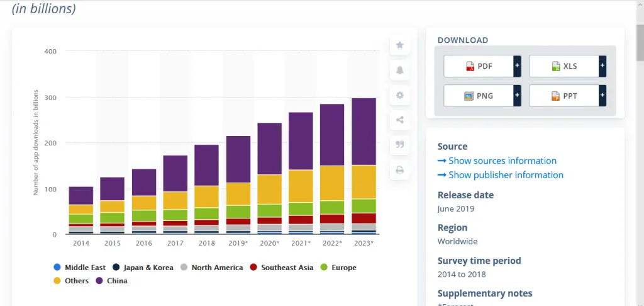Viewport: 644px width, 306px height.
Task: Click the print icon
Action: tap(399, 170)
